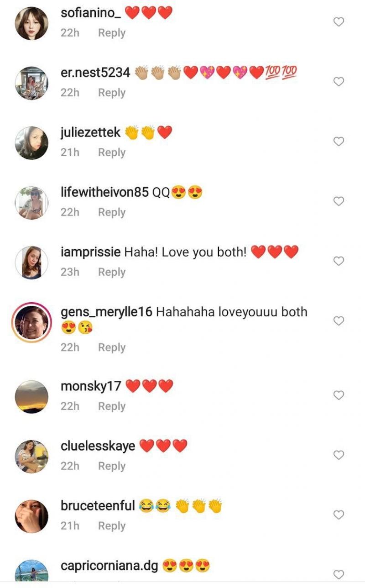Tap the heart beside er.nest5234's comment

[339, 82]
